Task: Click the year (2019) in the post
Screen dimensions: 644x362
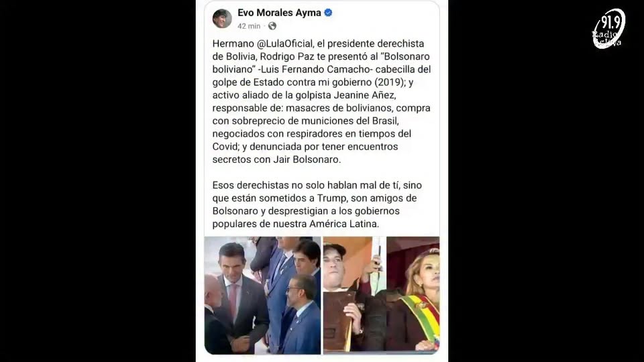Action: pos(388,82)
